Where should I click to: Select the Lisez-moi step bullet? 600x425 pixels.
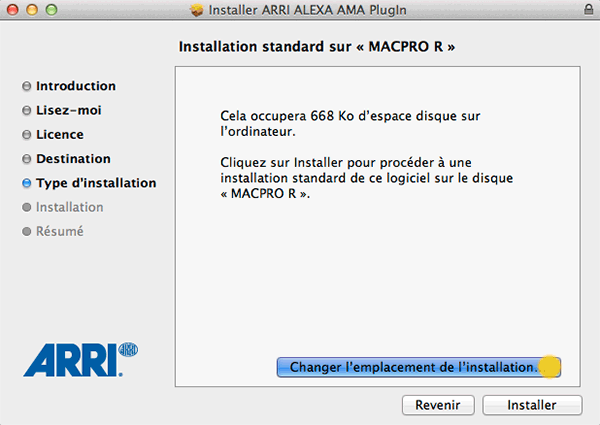click(26, 111)
